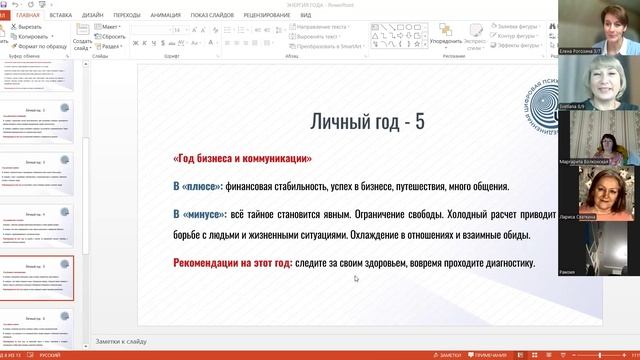The image size is (640, 360).
Task: Expand the shapes gallery more arrow
Action: [425, 44]
